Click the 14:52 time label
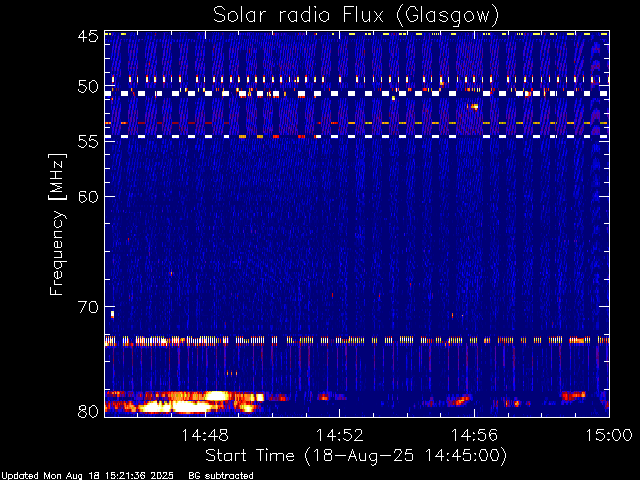Screen dimensions: 640x480 point(340,435)
